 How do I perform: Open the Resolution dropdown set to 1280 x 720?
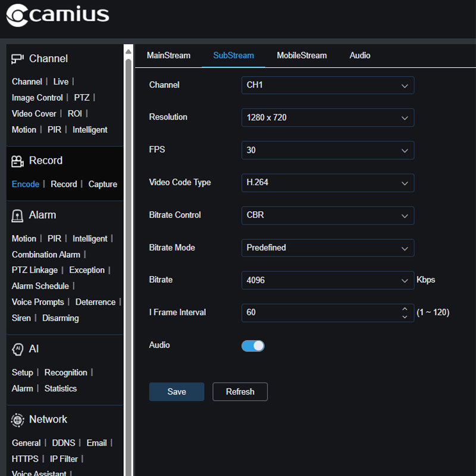(327, 118)
